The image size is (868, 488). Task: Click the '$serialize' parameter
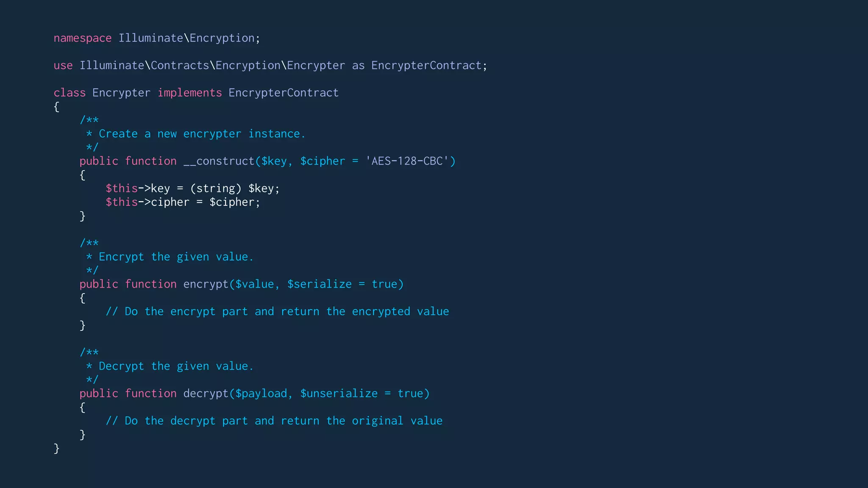pos(320,284)
